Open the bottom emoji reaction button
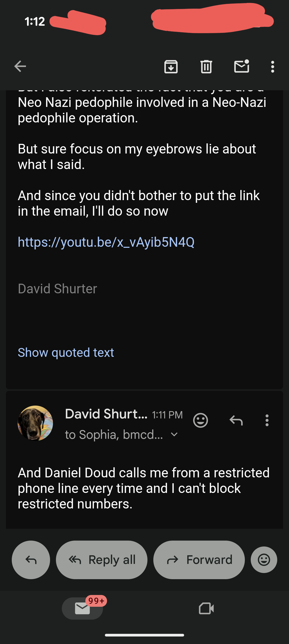 click(x=264, y=560)
